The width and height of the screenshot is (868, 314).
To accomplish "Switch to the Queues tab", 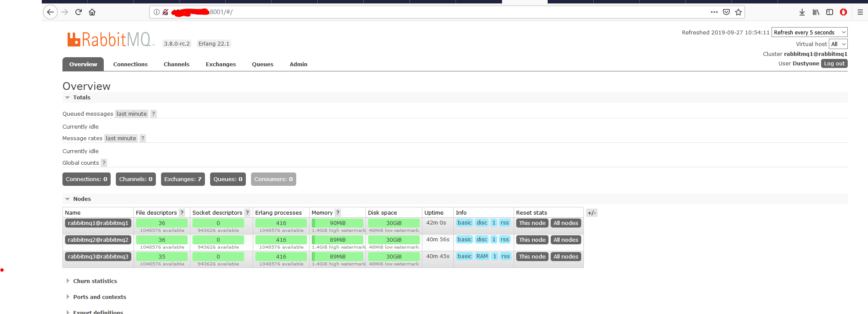I will pyautogui.click(x=263, y=64).
